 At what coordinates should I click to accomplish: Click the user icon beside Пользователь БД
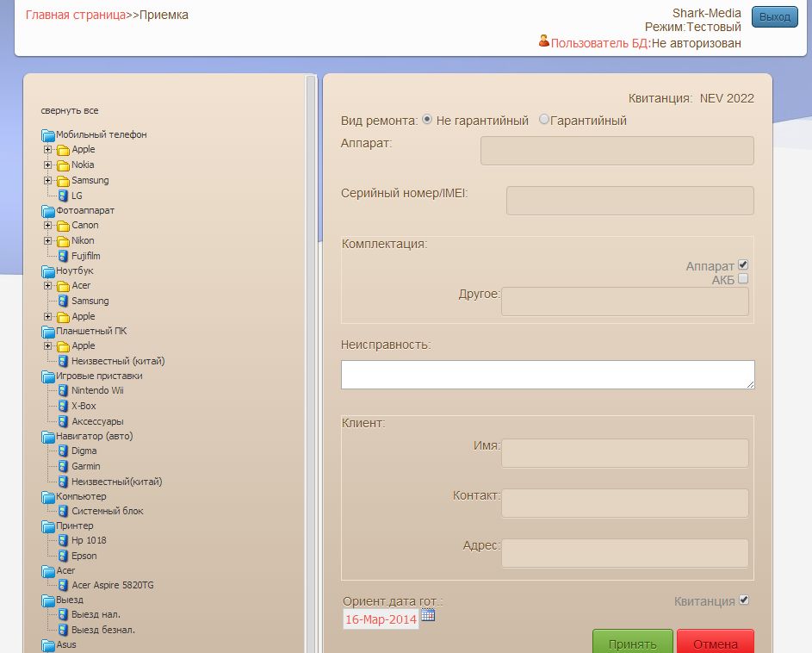click(543, 40)
